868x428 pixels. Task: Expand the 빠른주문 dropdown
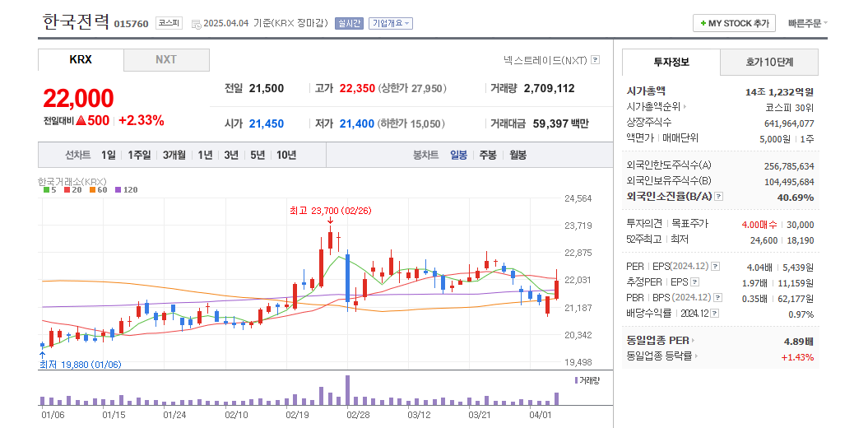click(x=808, y=23)
